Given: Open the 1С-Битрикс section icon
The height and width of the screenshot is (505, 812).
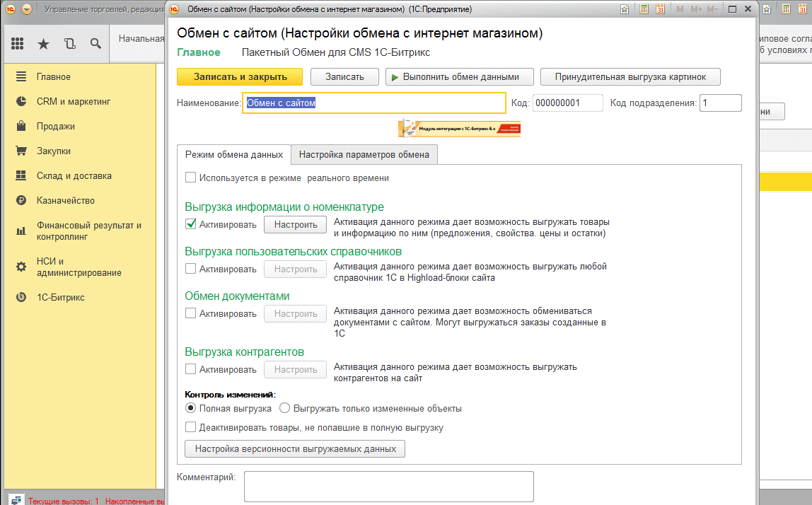Looking at the screenshot, I should pos(21,298).
